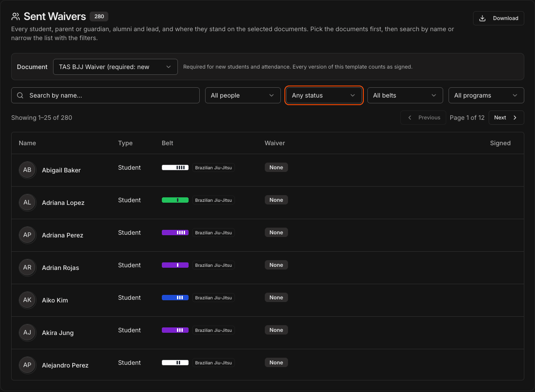Click the AP avatar for Adriana Perez
Screen dimensions: 535x392
[27, 235]
